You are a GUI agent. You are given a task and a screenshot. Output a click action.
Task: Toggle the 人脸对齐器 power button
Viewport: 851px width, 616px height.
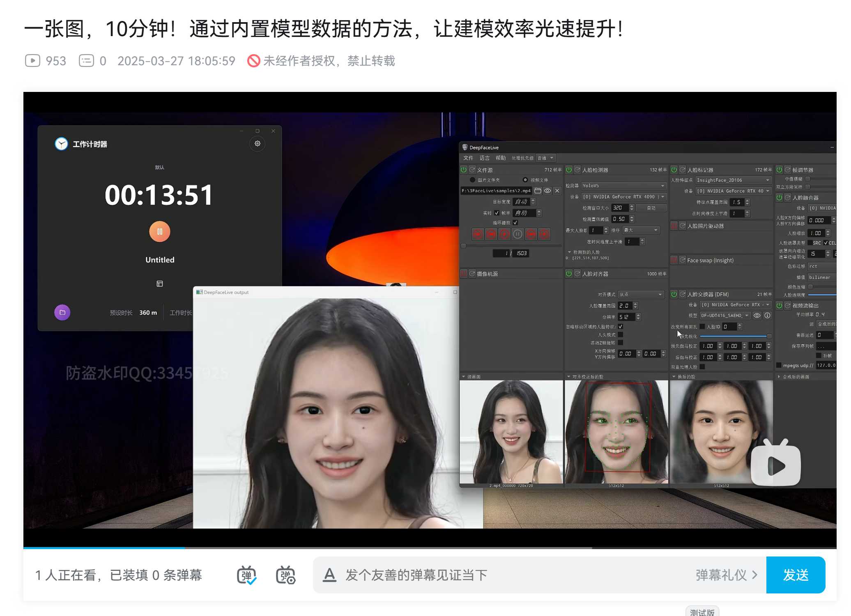569,274
